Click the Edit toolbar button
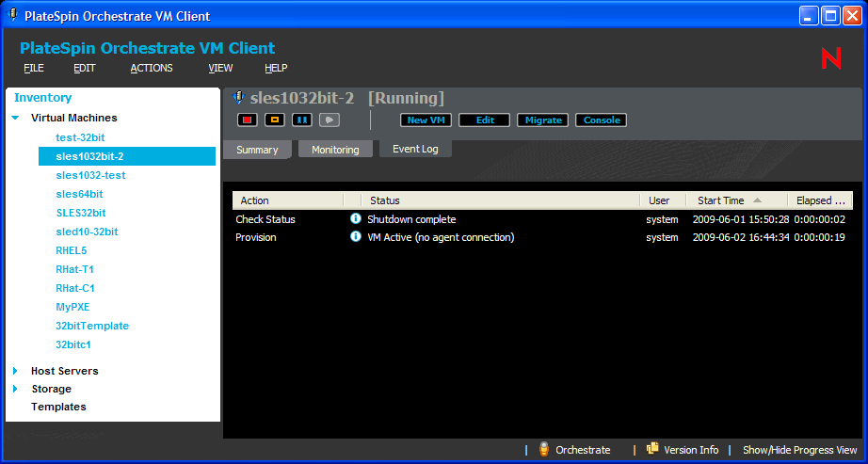The image size is (868, 464). coord(485,120)
